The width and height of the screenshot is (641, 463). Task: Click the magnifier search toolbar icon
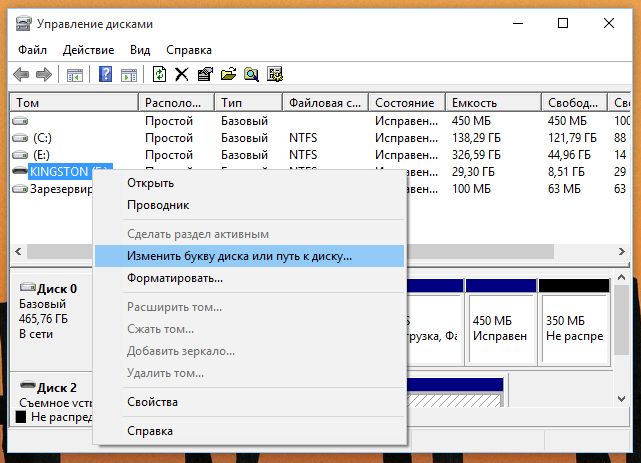(251, 74)
